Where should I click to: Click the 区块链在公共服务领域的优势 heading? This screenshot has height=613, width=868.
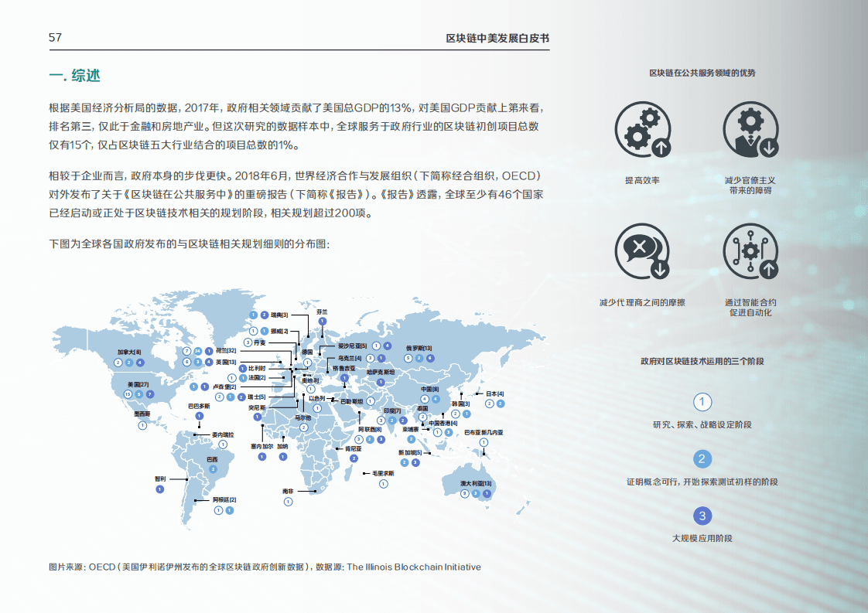pos(702,73)
